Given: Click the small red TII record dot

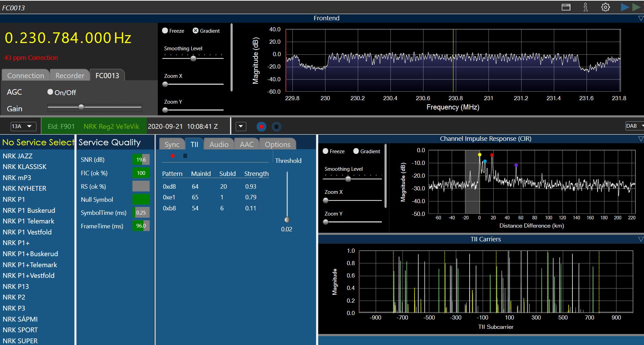Looking at the screenshot, I should (173, 156).
